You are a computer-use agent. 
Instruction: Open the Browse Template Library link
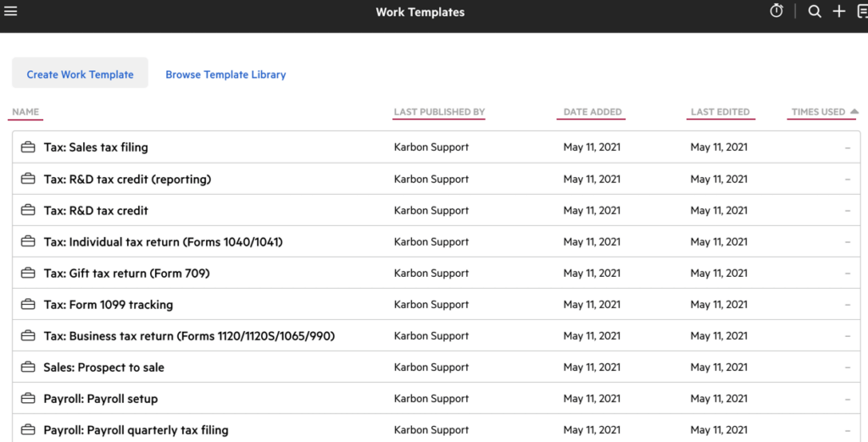225,75
